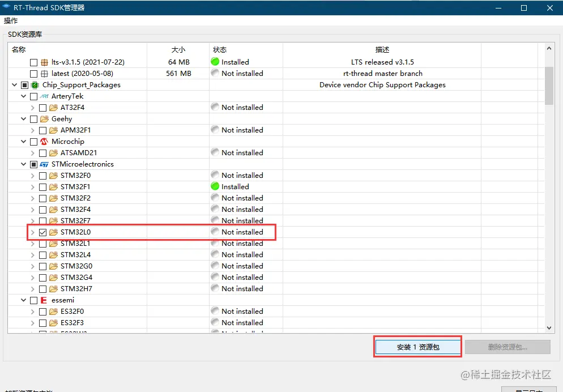Check the ArteryTek checkbox
This screenshot has height=392, width=563.
[34, 96]
